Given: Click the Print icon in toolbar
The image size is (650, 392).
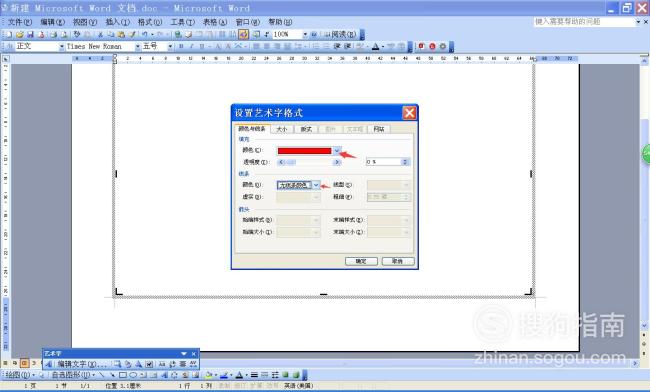Looking at the screenshot, I should pos(53,34).
